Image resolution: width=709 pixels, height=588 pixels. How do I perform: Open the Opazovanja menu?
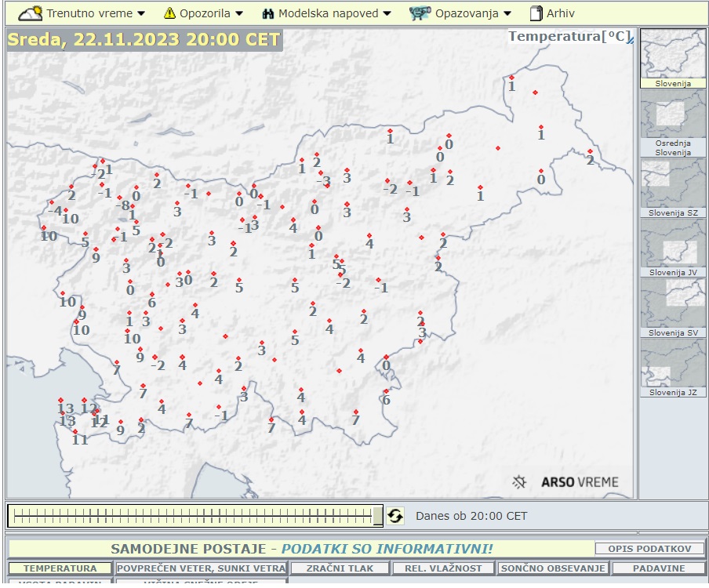coord(460,13)
